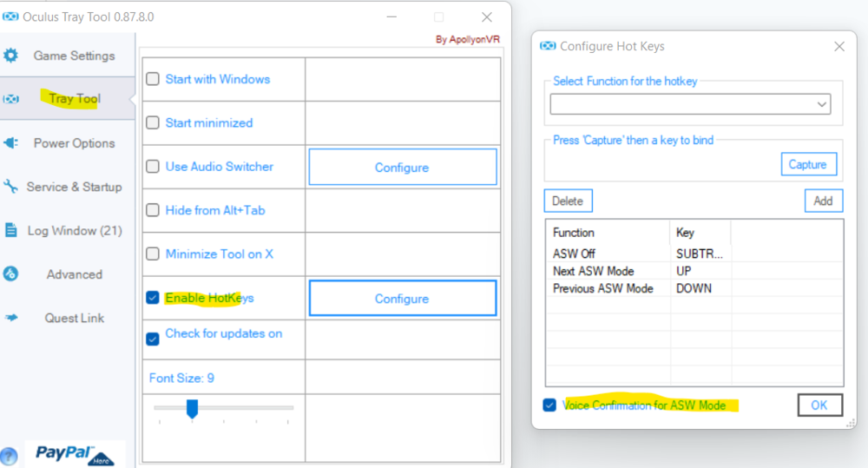Select the Previous ASW Mode row
This screenshot has height=468, width=868.
click(x=694, y=288)
